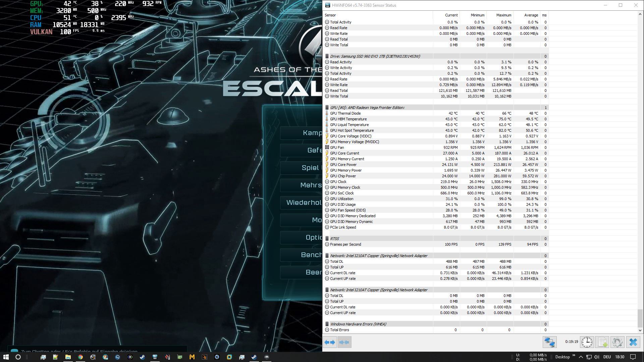Select the GPU HBM Temperature row

[x=436, y=119]
